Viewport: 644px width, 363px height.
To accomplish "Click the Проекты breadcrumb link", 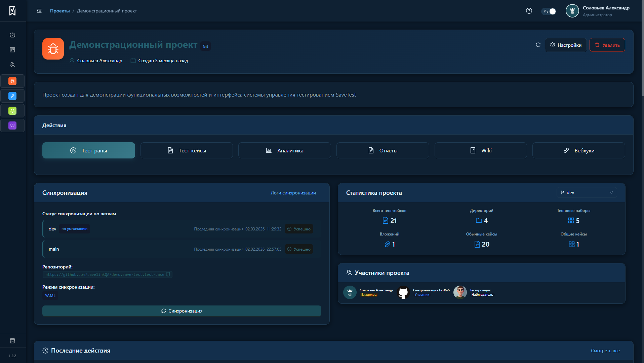I will (x=60, y=11).
